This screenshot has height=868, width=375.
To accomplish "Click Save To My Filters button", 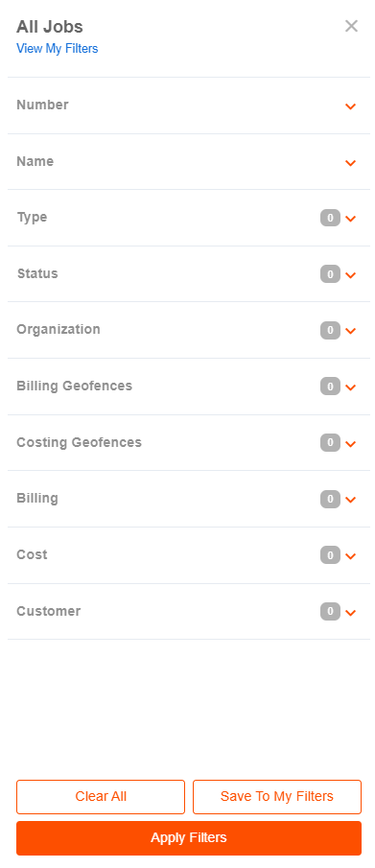I will click(x=277, y=797).
